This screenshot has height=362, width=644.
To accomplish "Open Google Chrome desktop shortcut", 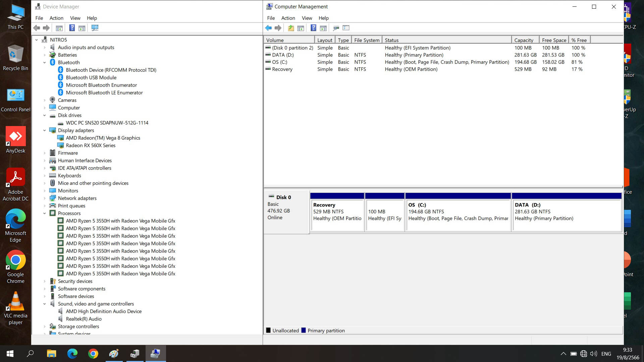I will point(15,267).
